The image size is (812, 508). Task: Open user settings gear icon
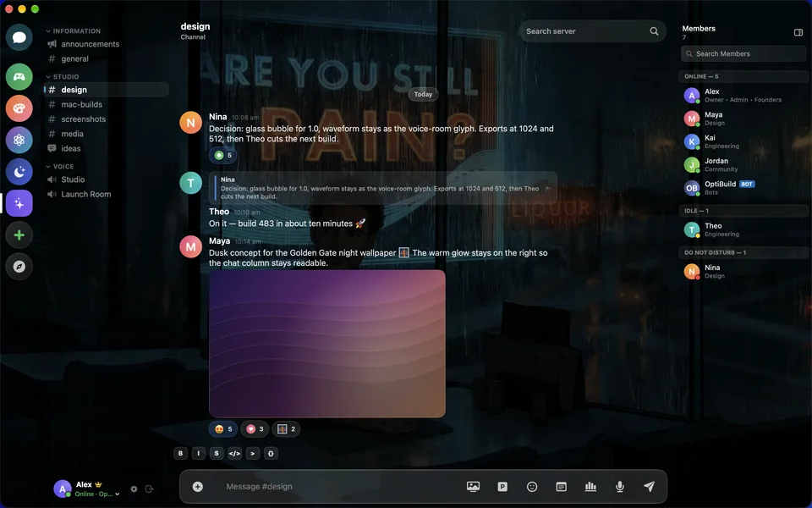coord(134,489)
